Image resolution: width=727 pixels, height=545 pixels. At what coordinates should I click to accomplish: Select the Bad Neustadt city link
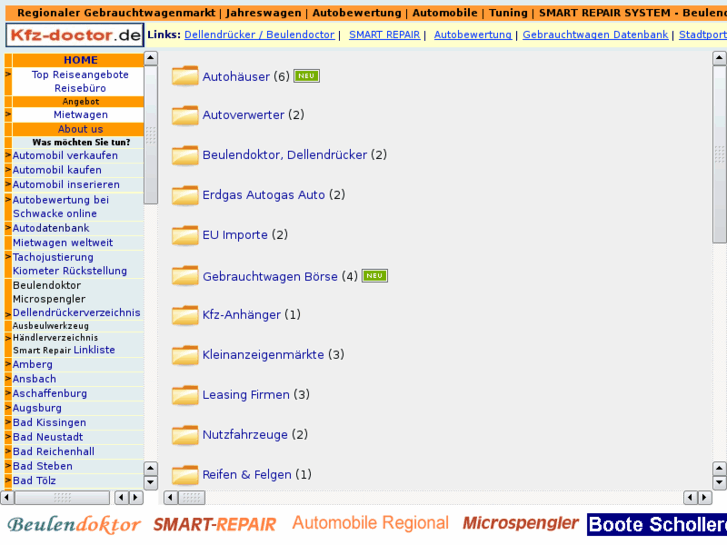48,437
